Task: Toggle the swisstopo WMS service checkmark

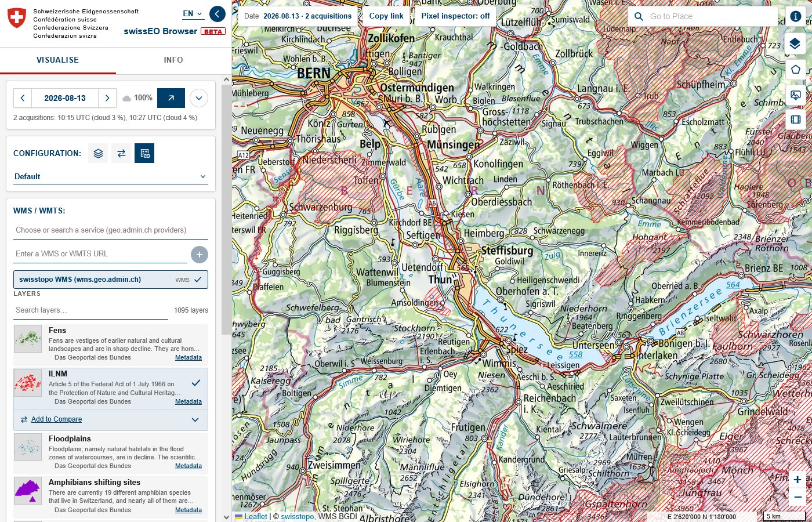Action: [198, 280]
